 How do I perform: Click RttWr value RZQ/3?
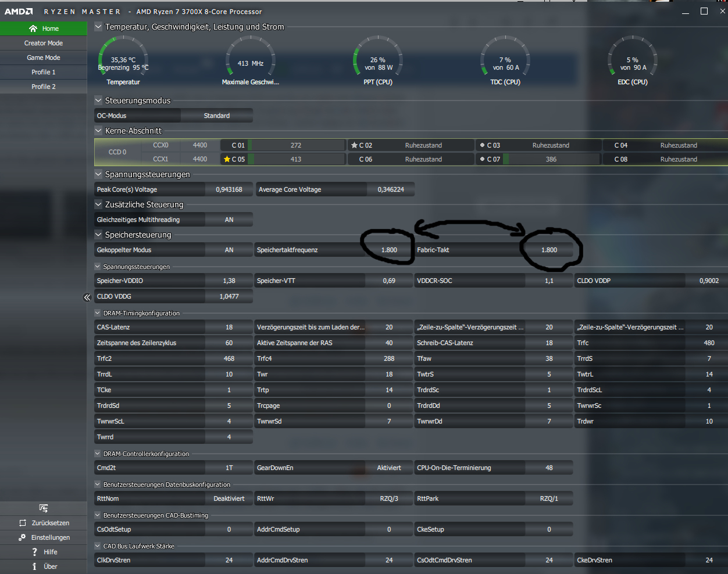pyautogui.click(x=389, y=498)
